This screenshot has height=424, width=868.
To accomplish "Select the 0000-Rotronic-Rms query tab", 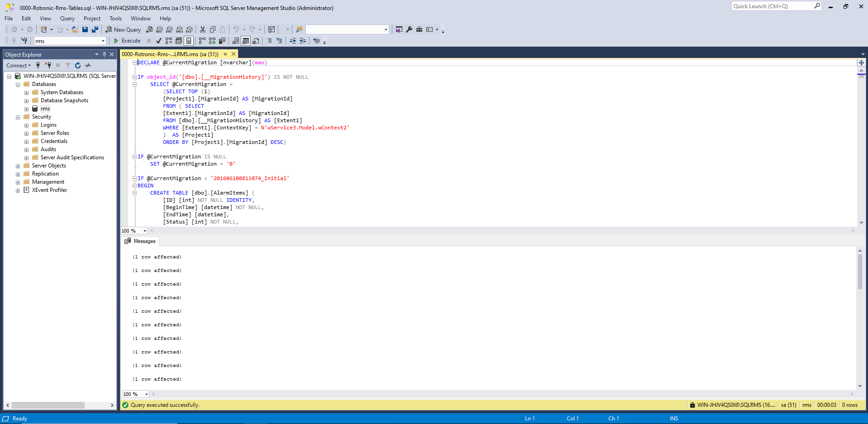I will pos(170,54).
